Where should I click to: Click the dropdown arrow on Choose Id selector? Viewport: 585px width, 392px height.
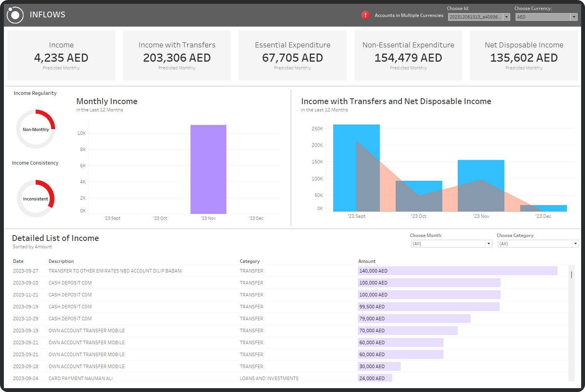pos(506,17)
